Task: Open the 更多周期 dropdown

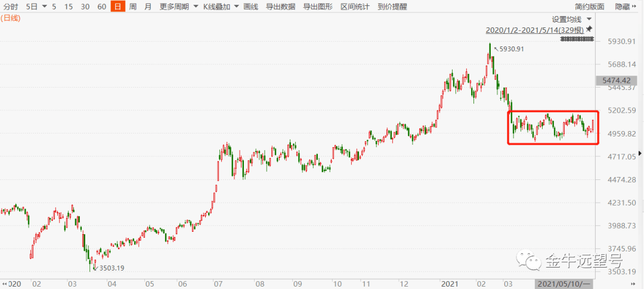Action: tap(177, 7)
